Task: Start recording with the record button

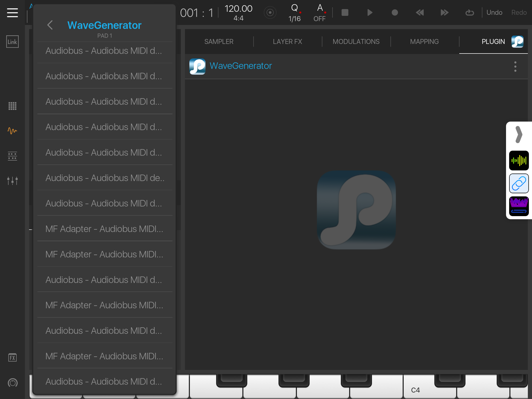Action: (x=395, y=12)
